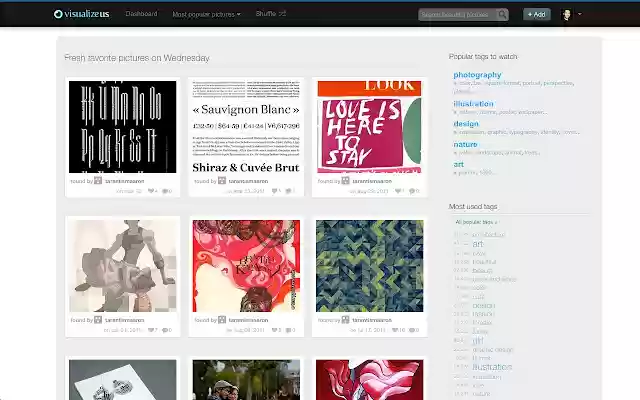The image size is (640, 400).
Task: Expand the Most popular pictures menu
Action: coord(206,14)
